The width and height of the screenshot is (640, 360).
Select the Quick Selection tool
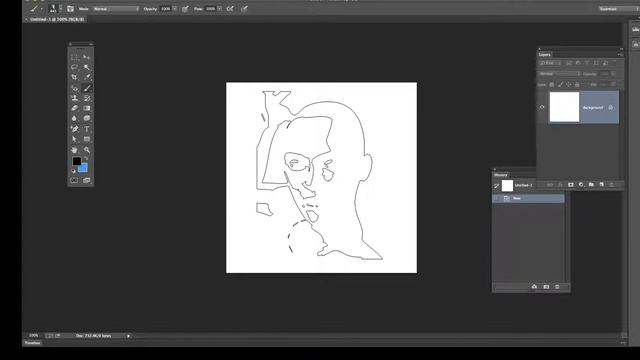[87, 67]
